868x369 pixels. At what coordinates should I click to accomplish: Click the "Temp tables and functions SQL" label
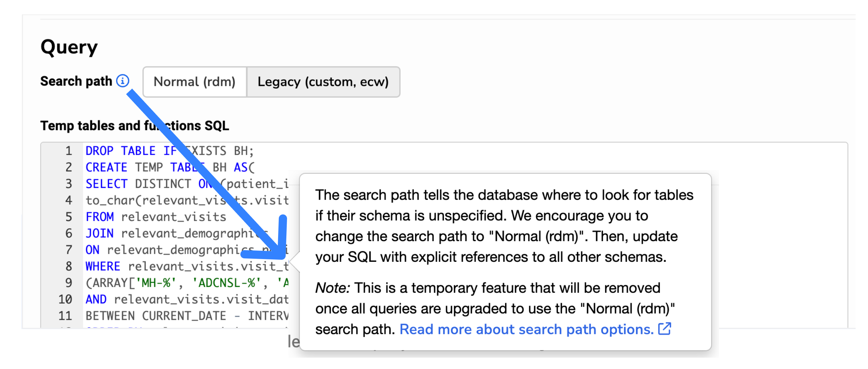135,126
